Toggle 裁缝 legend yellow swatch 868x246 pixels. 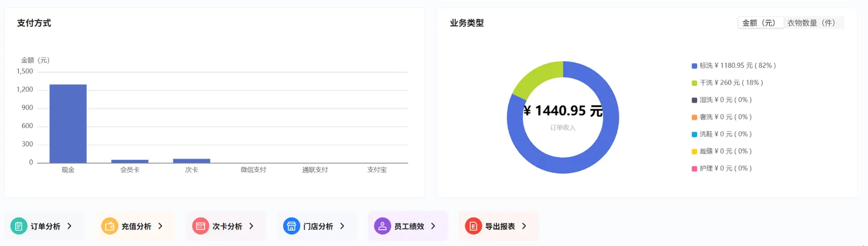(694, 152)
